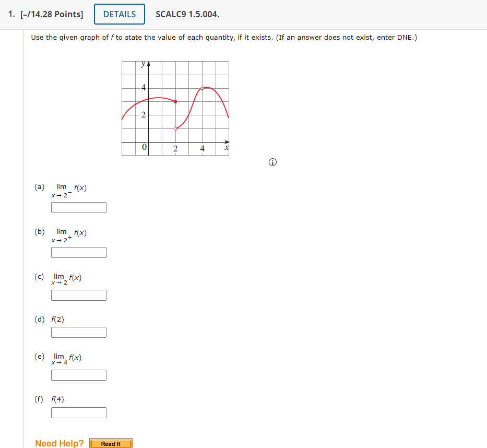
Task: Click inside the answer box for part (a)
Action: [78, 207]
